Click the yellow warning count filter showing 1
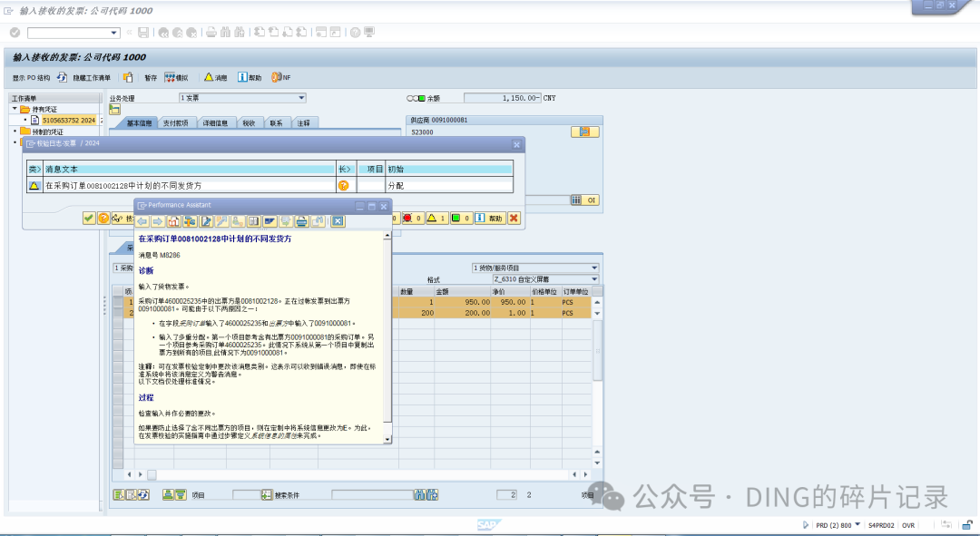Screen dimensions: 980x536 436,218
